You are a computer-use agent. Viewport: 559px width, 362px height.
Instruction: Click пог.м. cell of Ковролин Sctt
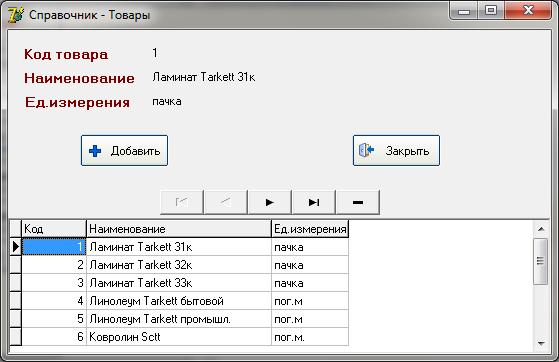[310, 337]
